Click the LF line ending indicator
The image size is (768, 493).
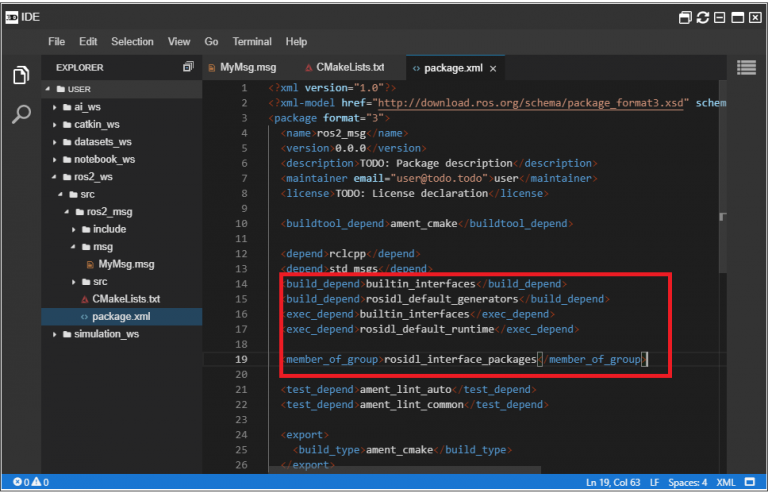(x=654, y=482)
